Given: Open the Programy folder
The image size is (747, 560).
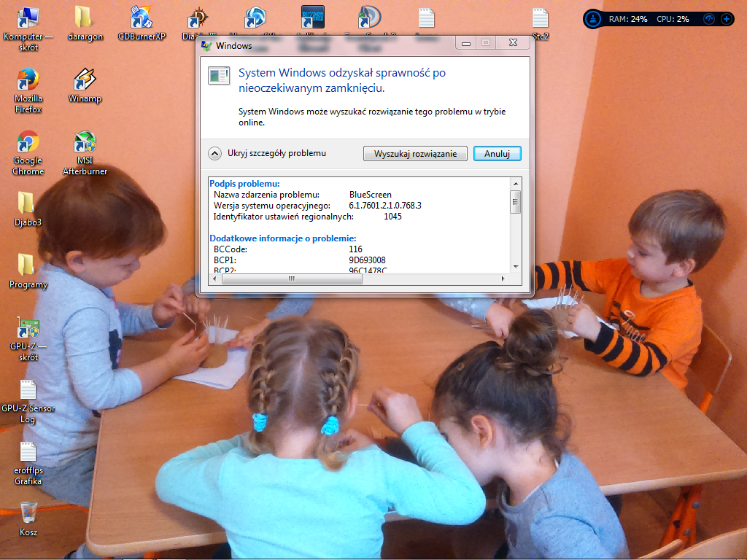Looking at the screenshot, I should (28, 271).
